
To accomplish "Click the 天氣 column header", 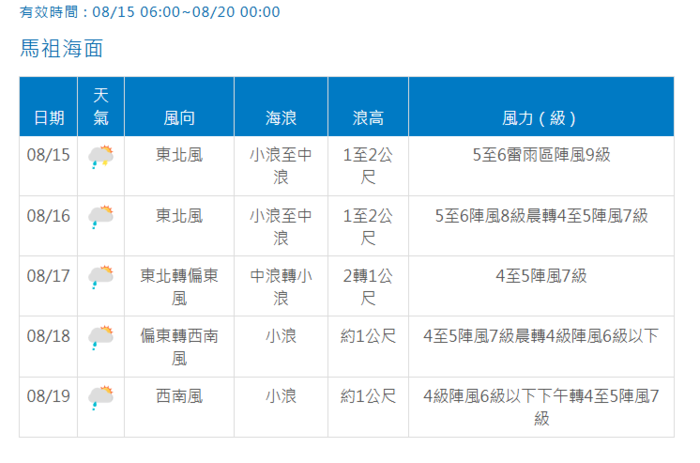I will click(101, 107).
